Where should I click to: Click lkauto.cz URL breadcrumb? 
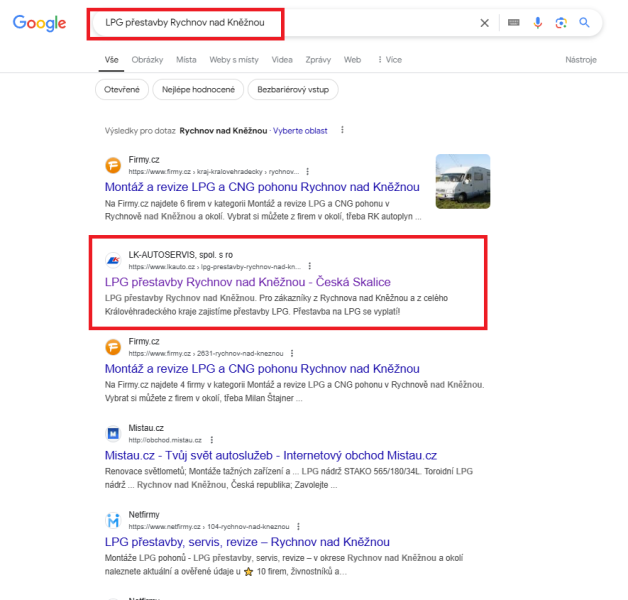coord(214,266)
